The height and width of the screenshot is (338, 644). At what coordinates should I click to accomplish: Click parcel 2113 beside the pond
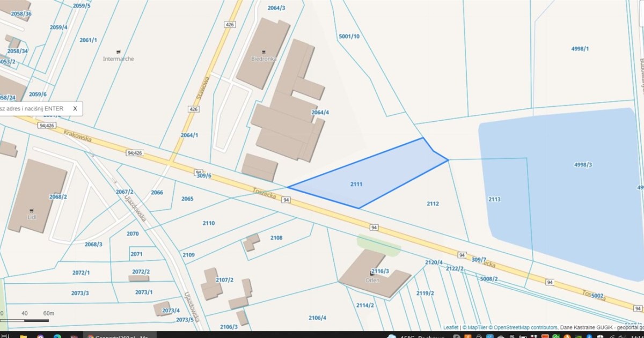tap(494, 199)
